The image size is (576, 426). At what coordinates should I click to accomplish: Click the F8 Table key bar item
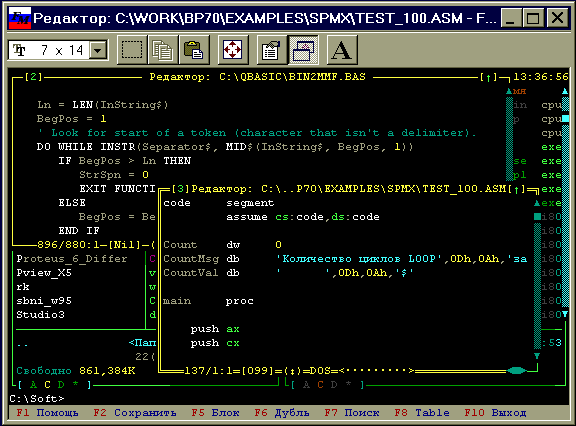point(422,413)
